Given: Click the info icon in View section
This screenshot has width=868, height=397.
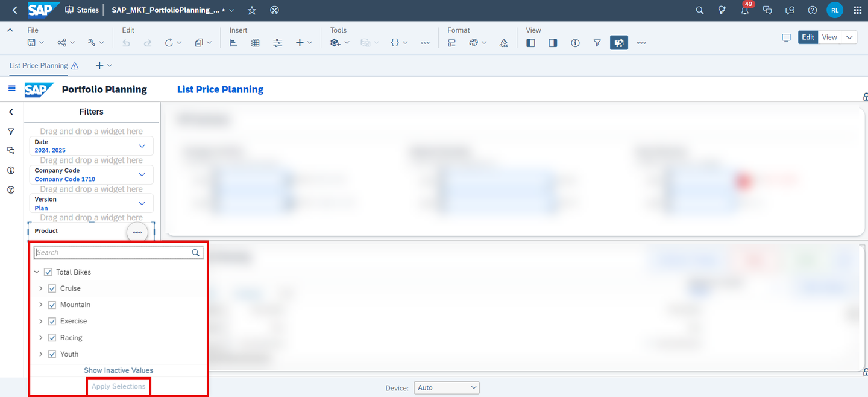Looking at the screenshot, I should click(575, 43).
